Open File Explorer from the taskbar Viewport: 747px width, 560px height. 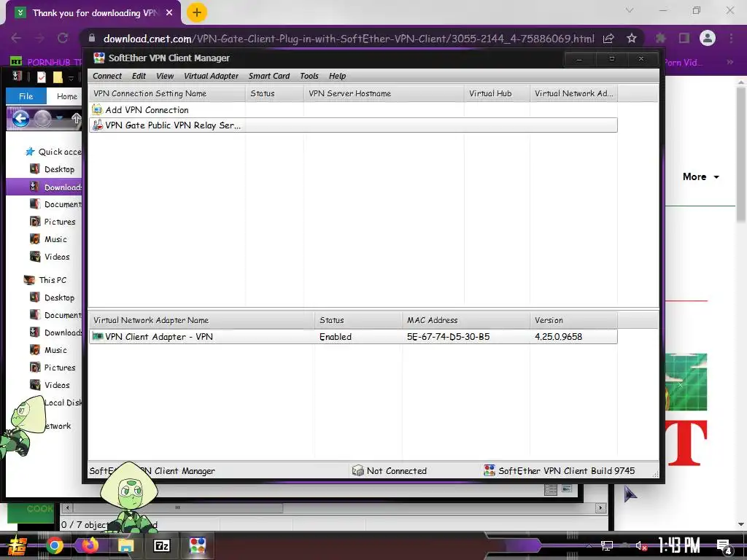pos(125,545)
